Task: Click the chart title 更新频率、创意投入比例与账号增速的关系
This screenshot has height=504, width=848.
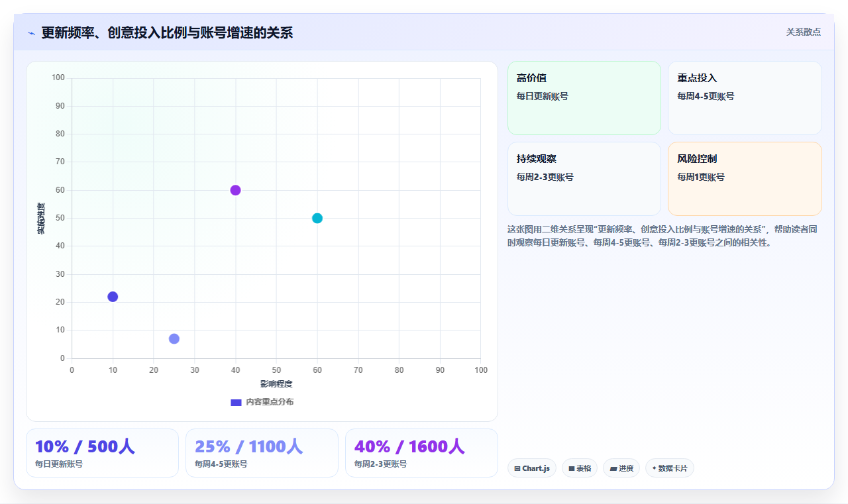Action: pos(167,33)
